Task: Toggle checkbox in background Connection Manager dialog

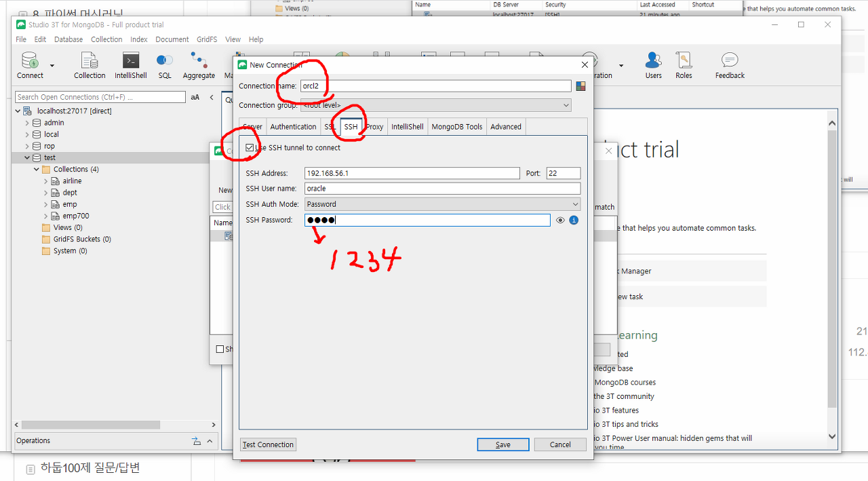Action: [220, 349]
